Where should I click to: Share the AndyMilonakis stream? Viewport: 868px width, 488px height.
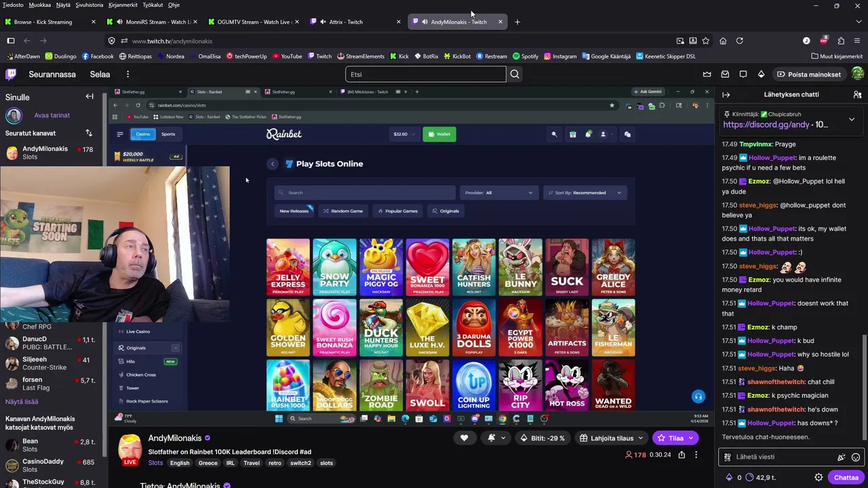682,455
